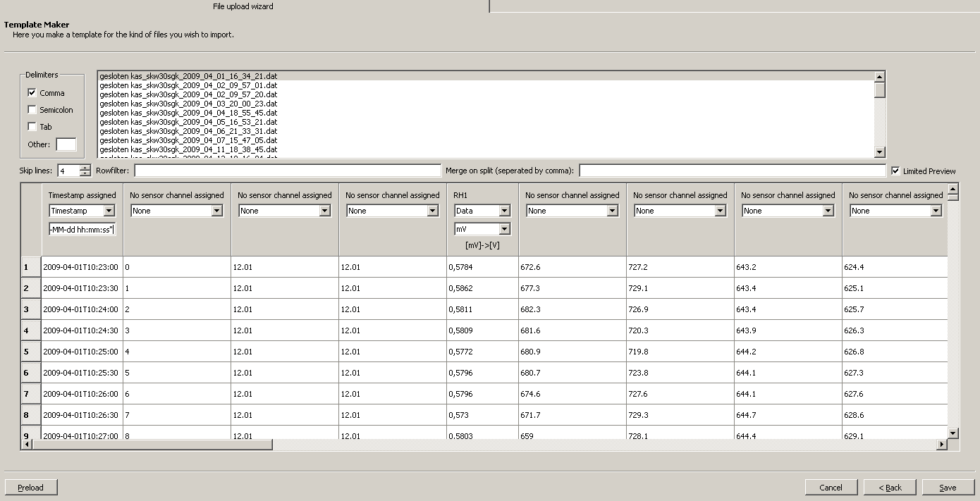
Task: Open the None dropdown above the 624.4 column
Action: point(936,211)
